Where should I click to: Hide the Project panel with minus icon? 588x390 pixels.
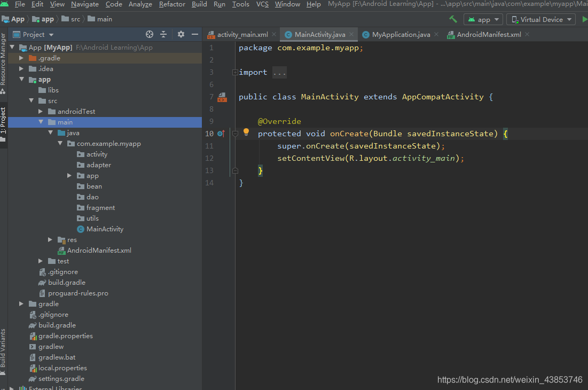(194, 35)
